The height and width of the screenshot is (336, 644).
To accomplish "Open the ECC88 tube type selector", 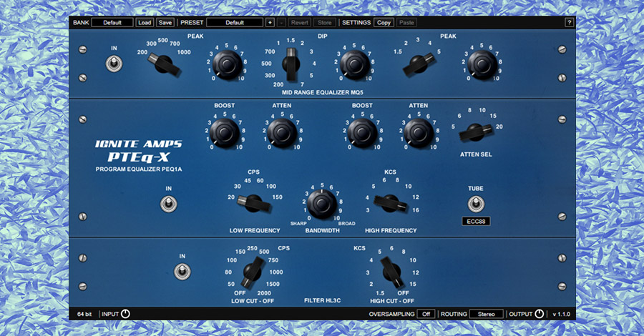I will [x=476, y=222].
